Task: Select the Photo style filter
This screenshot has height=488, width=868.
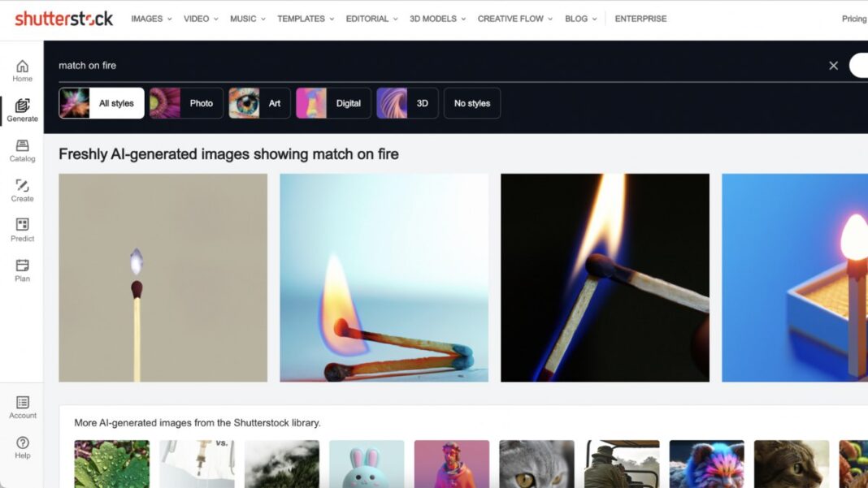Action: [x=185, y=103]
